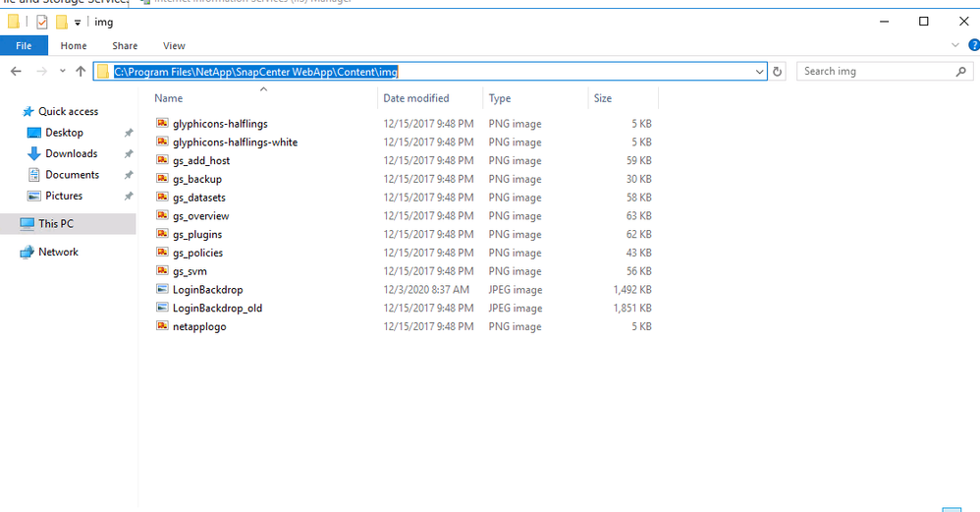Viewport: 980px width, 512px height.
Task: Open the address bar history dropdown
Action: pos(759,72)
